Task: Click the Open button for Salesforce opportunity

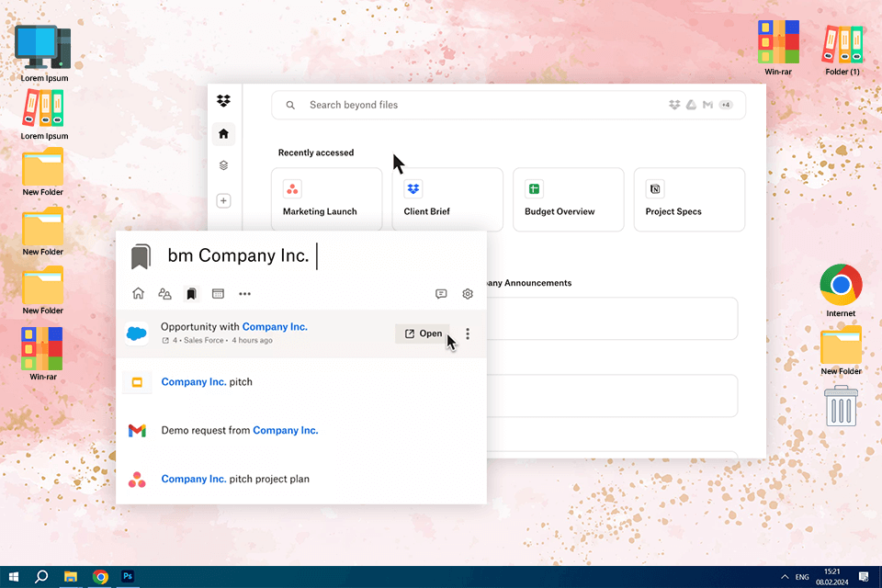Action: 423,334
